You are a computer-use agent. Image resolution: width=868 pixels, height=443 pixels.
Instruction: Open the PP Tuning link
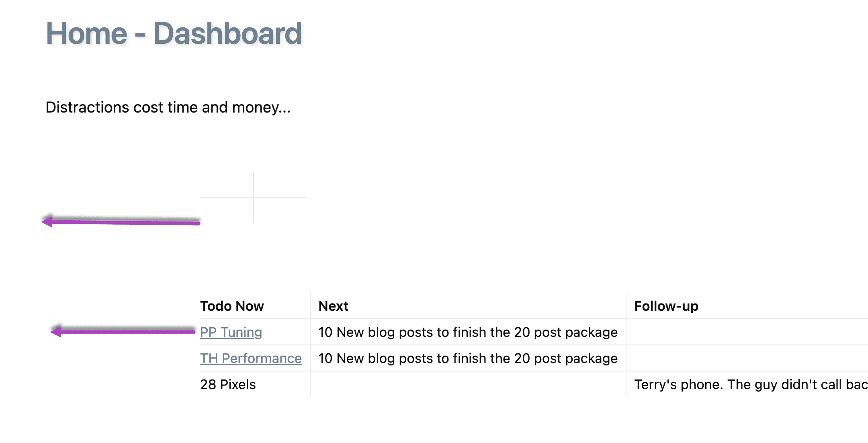231,332
